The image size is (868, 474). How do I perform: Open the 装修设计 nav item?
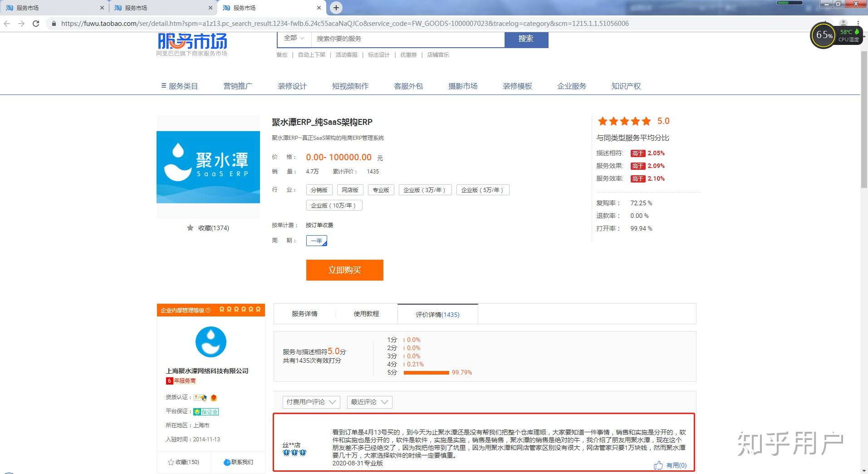pyautogui.click(x=292, y=86)
